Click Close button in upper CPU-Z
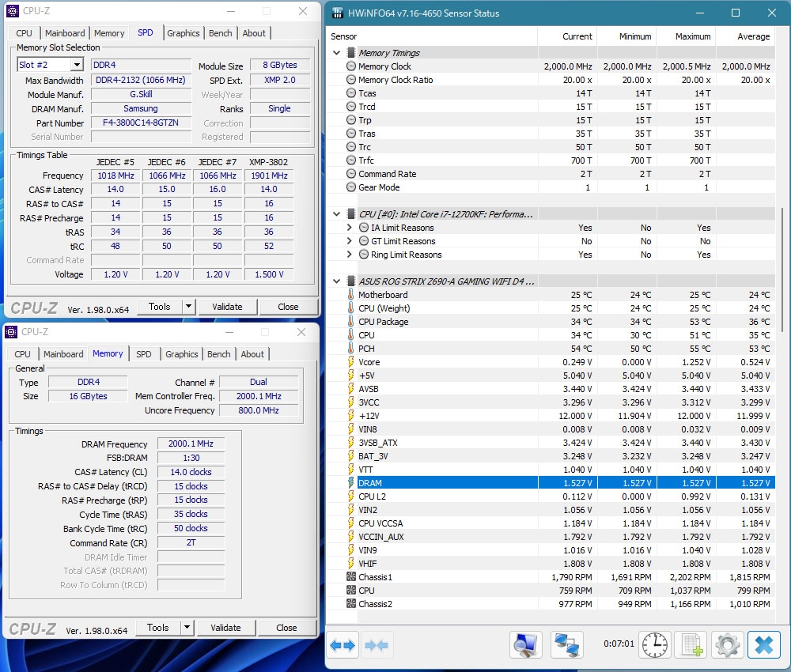The height and width of the screenshot is (672, 791). 288,307
